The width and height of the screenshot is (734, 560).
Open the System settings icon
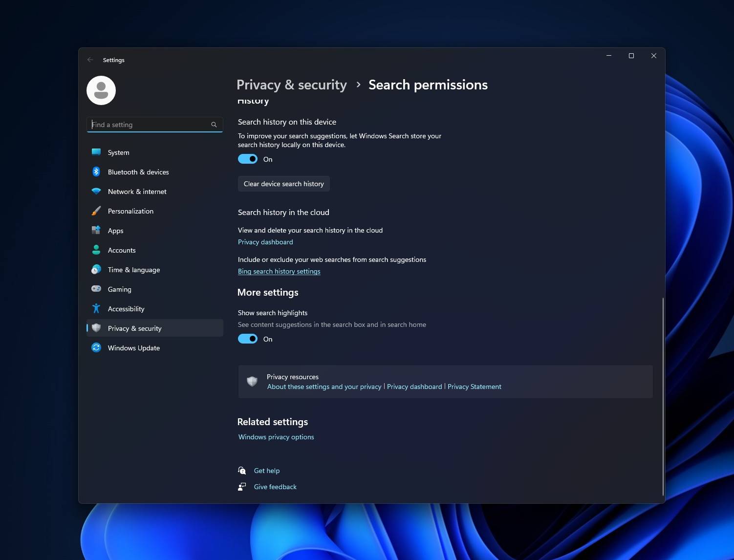click(x=96, y=152)
